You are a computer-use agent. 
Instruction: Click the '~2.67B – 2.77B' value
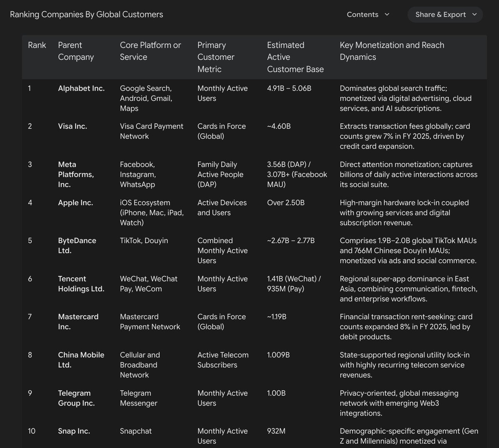pyautogui.click(x=291, y=241)
